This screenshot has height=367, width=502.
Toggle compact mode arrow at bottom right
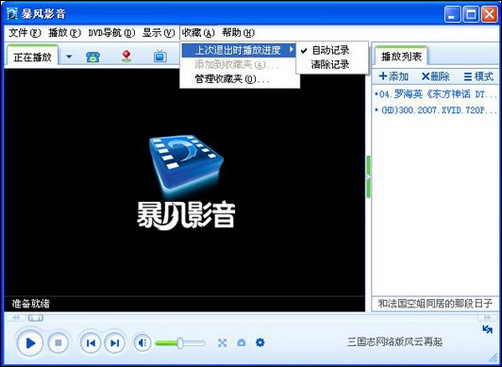click(487, 329)
